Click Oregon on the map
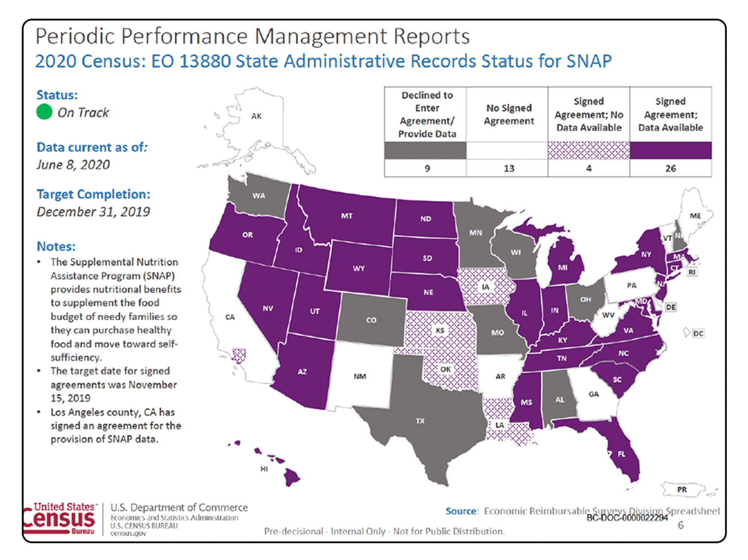This screenshot has height=560, width=748. tap(247, 235)
